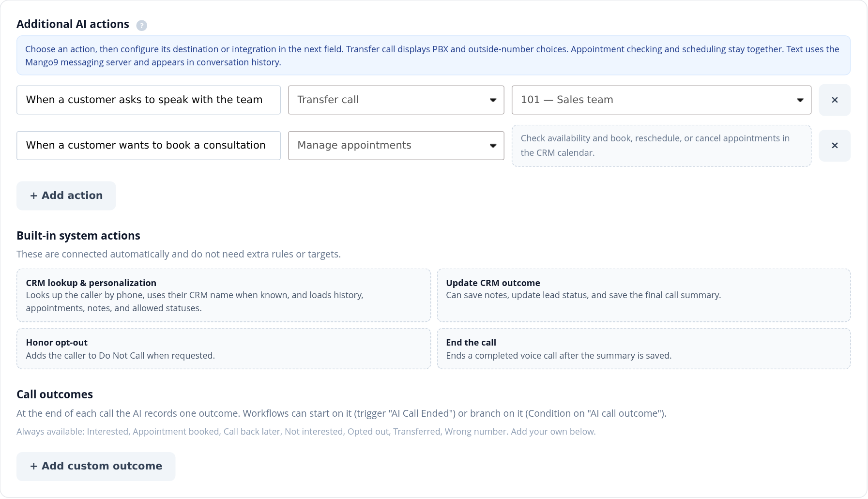Image resolution: width=868 pixels, height=499 pixels.
Task: Open the help icon beside Additional AI actions
Action: click(141, 25)
